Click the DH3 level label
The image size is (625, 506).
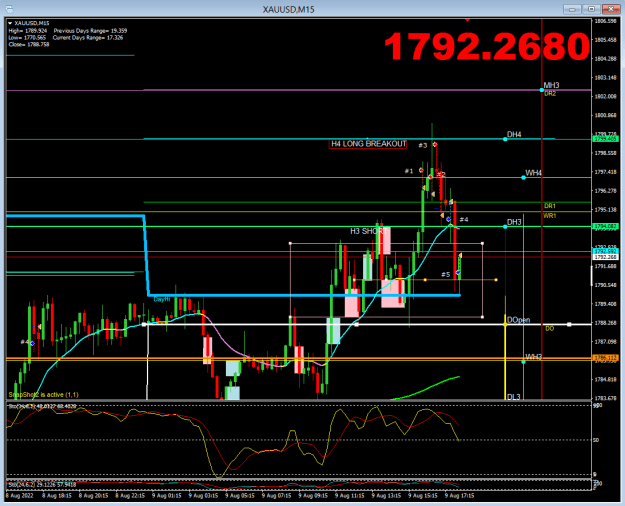point(514,222)
